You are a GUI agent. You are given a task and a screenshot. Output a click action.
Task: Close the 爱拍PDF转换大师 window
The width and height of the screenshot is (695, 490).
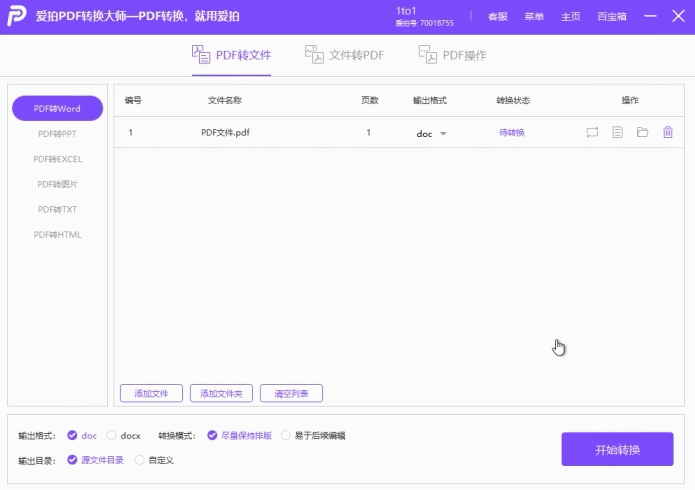click(x=678, y=16)
